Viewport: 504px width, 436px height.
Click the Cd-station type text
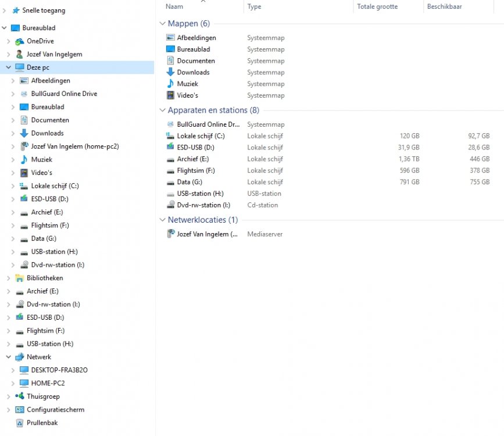pos(263,205)
